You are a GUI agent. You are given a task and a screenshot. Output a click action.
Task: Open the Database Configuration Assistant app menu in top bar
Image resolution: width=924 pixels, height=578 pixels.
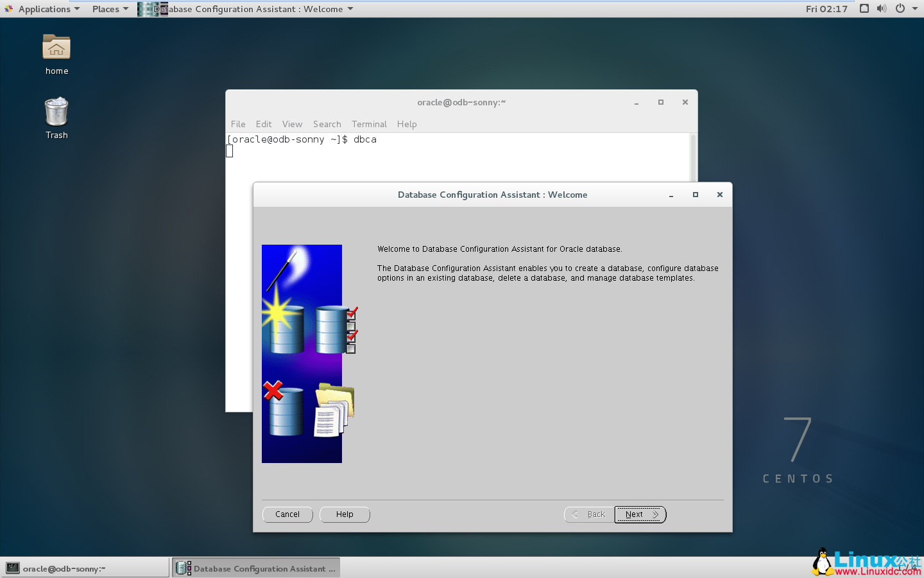(x=246, y=9)
